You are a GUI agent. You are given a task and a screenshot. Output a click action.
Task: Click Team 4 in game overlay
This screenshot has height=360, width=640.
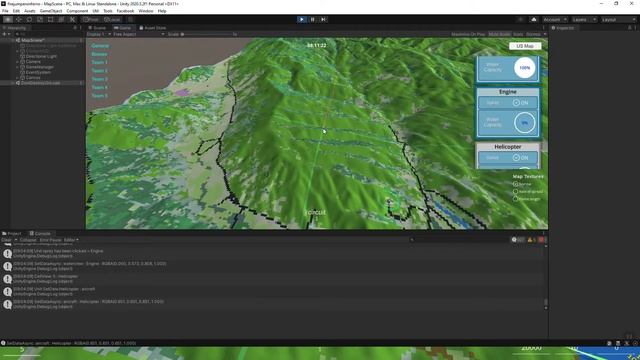coord(100,87)
